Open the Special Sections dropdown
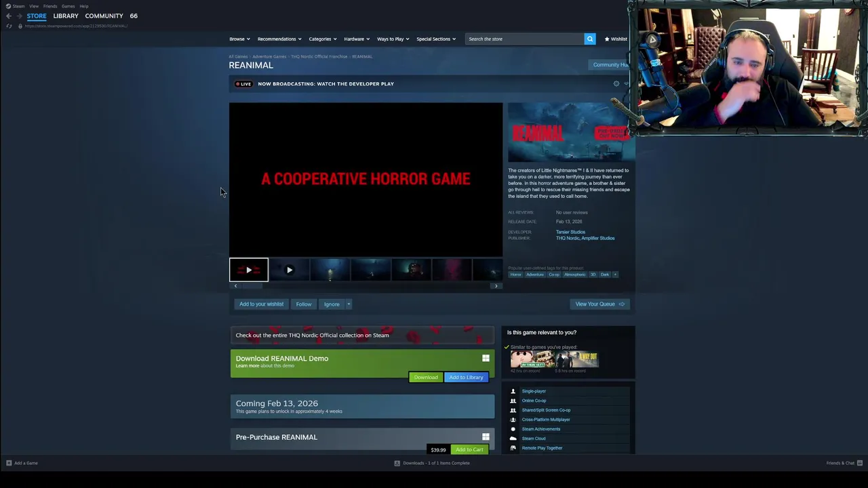Screen dimensions: 868x488 [436, 39]
